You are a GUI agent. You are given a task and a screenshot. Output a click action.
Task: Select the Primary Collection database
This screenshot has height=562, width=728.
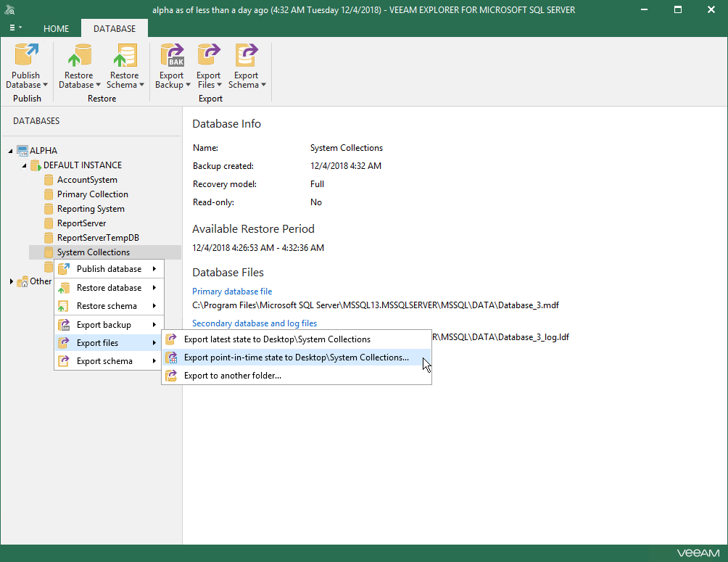click(x=92, y=194)
